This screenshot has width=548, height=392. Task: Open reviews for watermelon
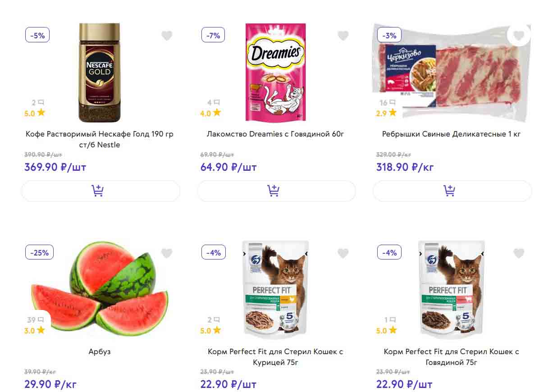tap(35, 320)
